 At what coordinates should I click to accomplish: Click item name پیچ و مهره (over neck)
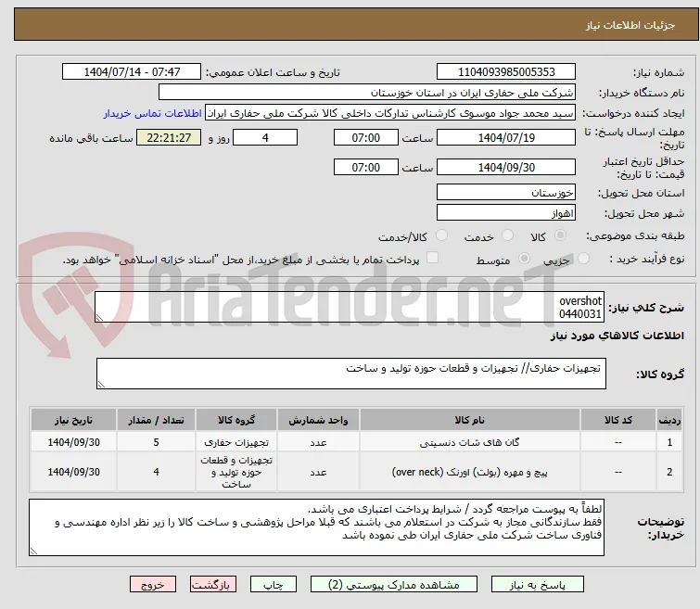(470, 472)
